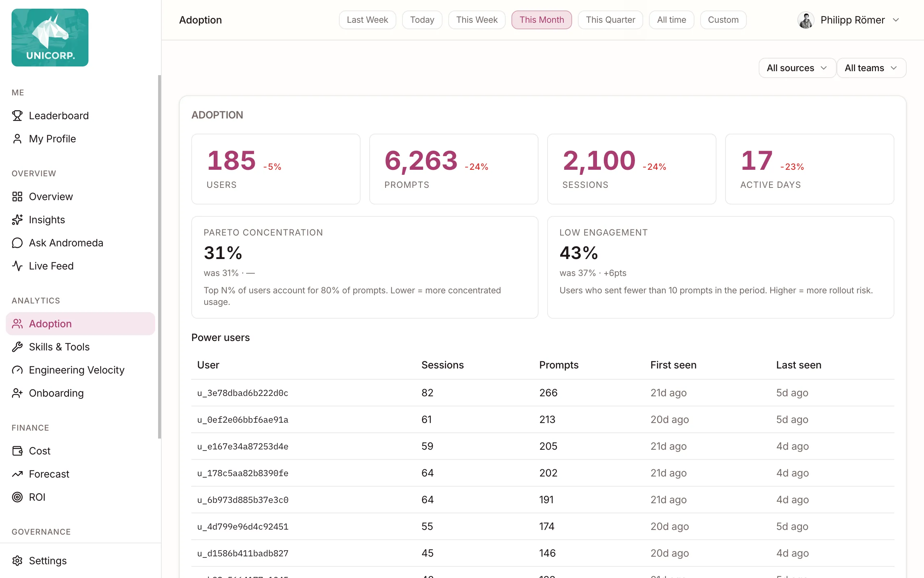This screenshot has height=578, width=924.
Task: Click the Adoption users icon
Action: (x=17, y=324)
